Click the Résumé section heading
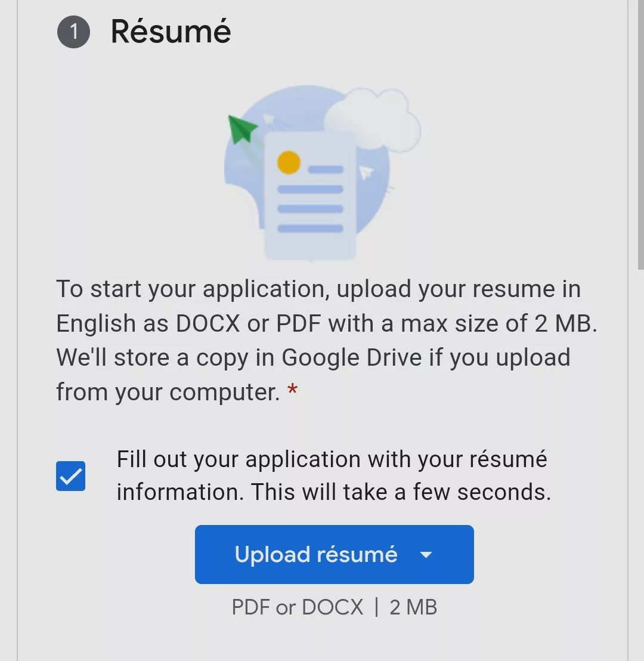This screenshot has width=644, height=661. point(171,32)
